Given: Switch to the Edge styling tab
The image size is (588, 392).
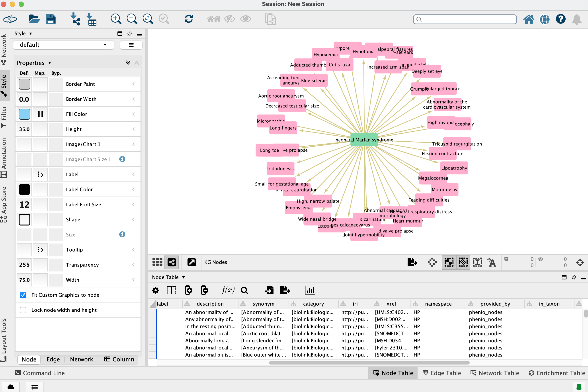Looking at the screenshot, I should click(x=53, y=359).
